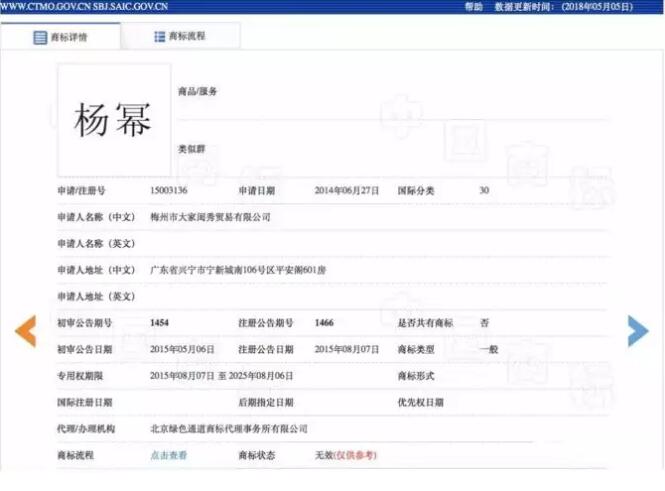Go to next trademark with blue arrow
The image size is (665, 491).
(638, 331)
